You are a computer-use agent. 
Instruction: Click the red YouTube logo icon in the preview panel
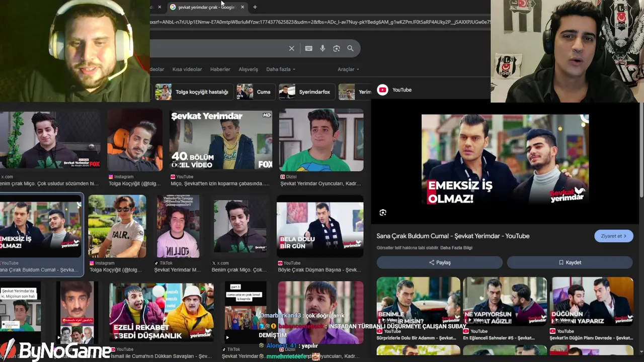(382, 90)
